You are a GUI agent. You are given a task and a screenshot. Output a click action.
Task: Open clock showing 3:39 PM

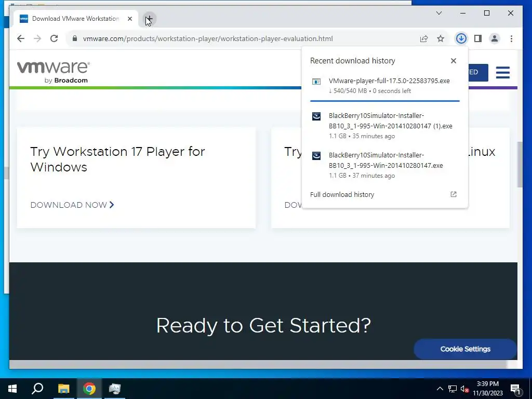tap(487, 389)
